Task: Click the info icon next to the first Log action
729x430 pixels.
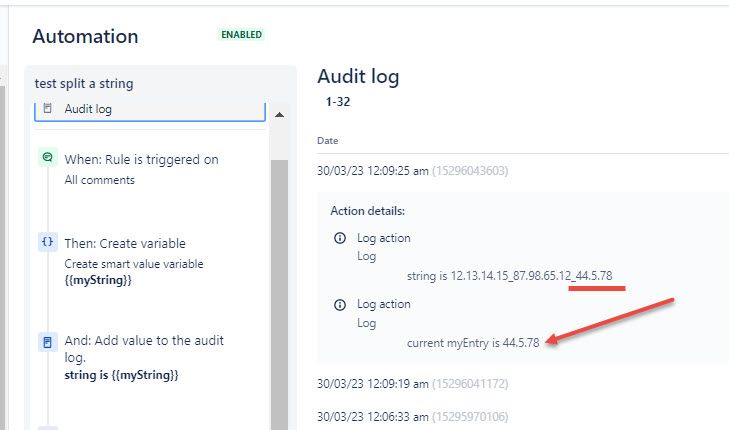Action: (340, 238)
